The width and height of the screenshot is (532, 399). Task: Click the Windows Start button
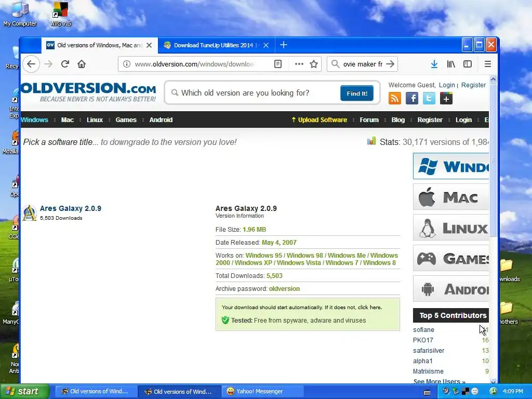click(x=25, y=391)
